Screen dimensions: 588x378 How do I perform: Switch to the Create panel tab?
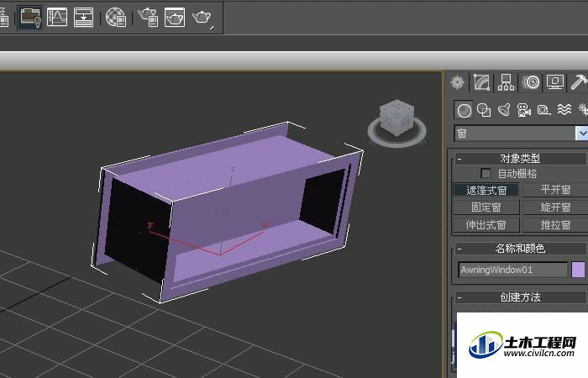click(x=458, y=82)
